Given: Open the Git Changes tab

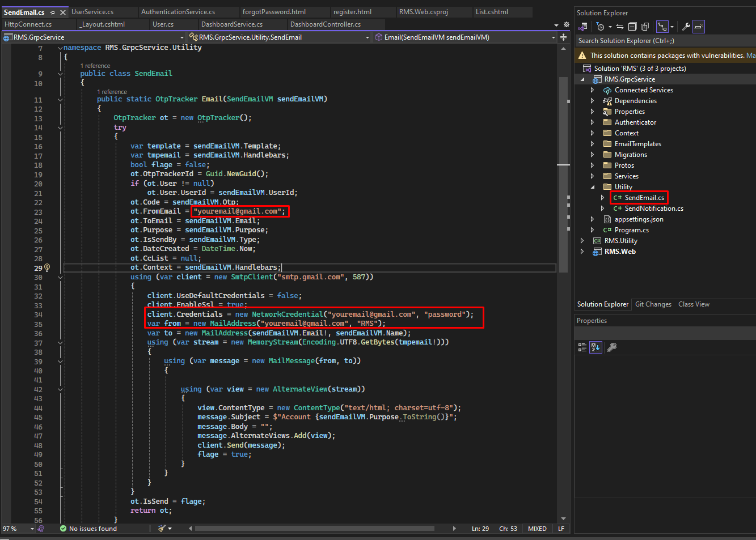Looking at the screenshot, I should click(653, 304).
